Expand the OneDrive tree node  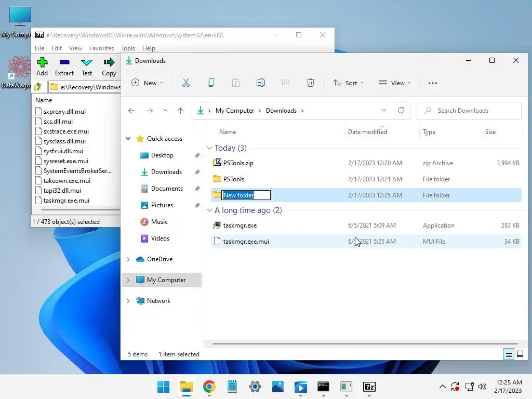click(128, 259)
